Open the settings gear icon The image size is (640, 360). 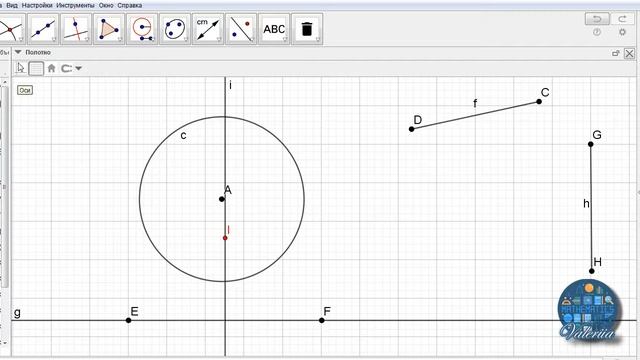(622, 32)
